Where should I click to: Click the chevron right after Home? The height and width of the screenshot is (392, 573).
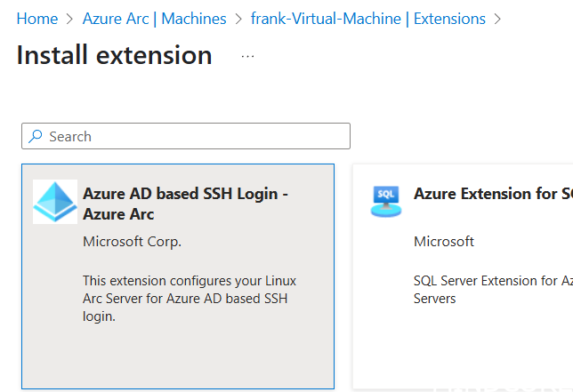pos(70,19)
